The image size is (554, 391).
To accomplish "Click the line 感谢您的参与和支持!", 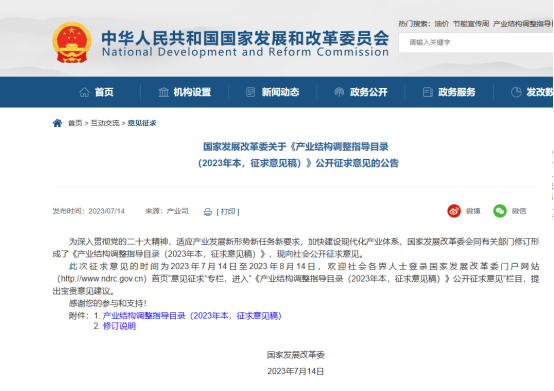I will 107,303.
